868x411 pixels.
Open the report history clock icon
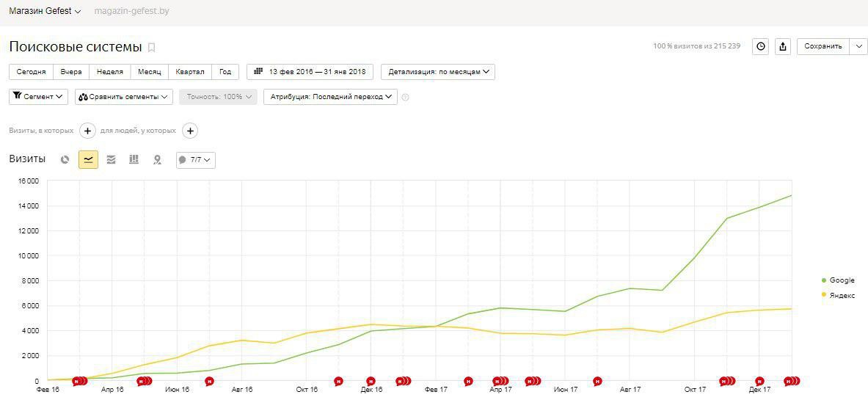(x=761, y=46)
